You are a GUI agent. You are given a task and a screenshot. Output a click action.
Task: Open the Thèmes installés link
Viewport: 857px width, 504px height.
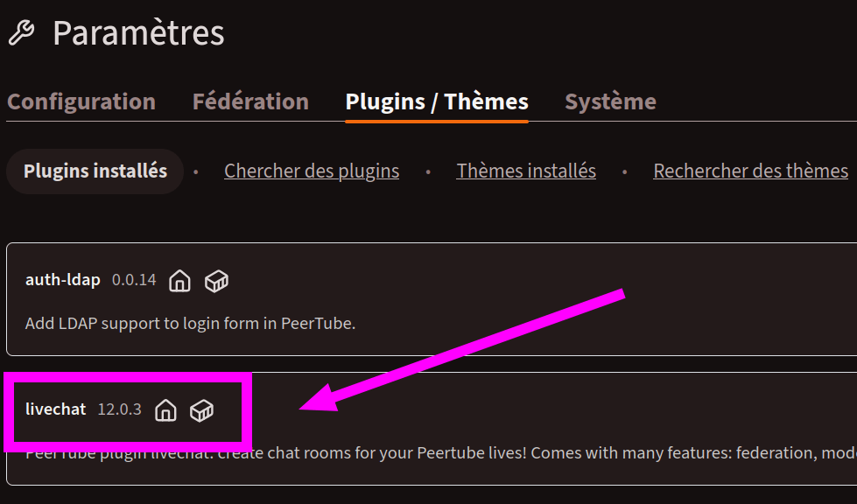[526, 171]
